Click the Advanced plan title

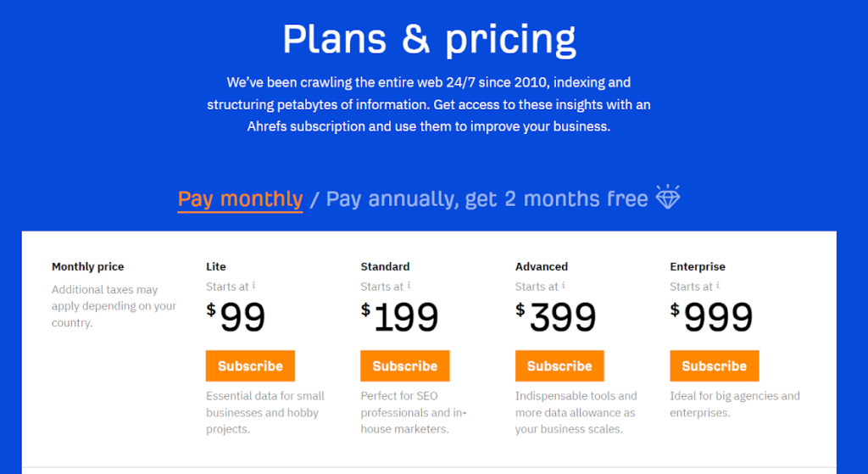(x=542, y=266)
